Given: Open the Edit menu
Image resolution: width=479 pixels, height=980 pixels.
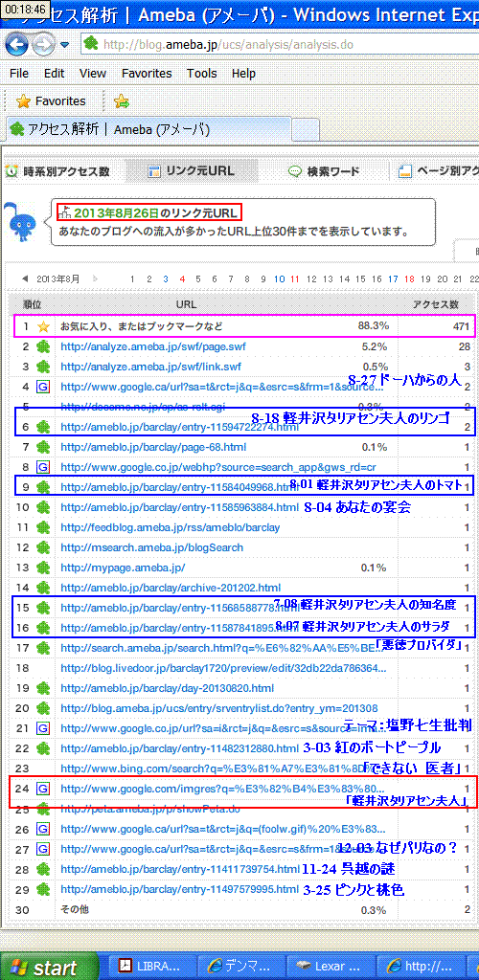Looking at the screenshot, I should 55,73.
